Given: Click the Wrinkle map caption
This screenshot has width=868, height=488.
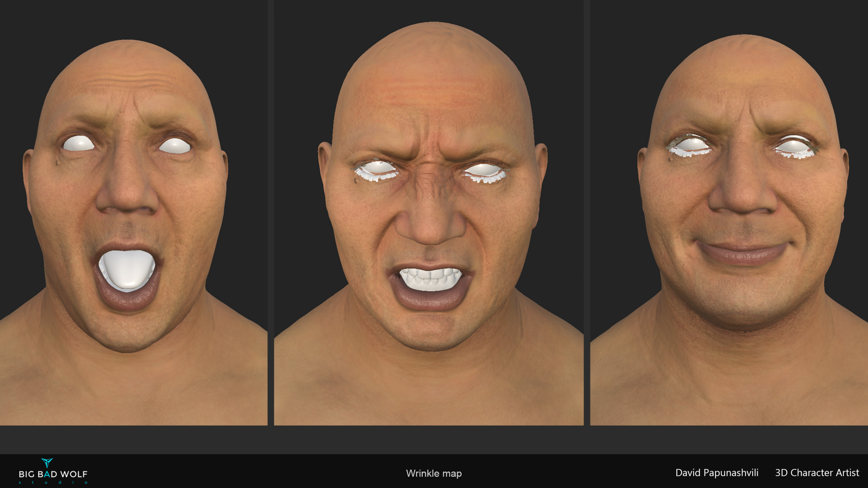Looking at the screenshot, I should [x=434, y=473].
